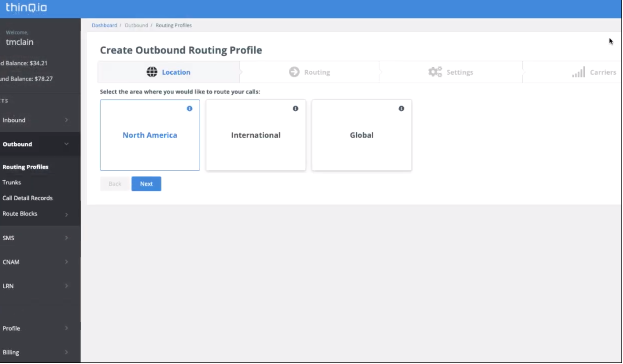Collapse the Outbound sidebar section
Viewport: 623px width, 364px height.
click(x=35, y=144)
